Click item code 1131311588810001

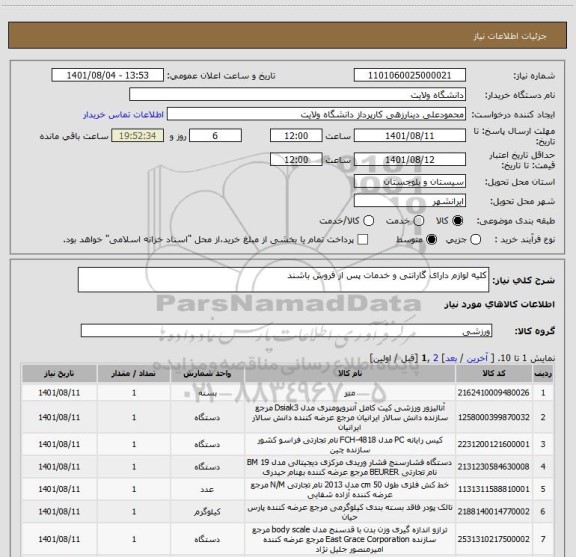pos(493,489)
